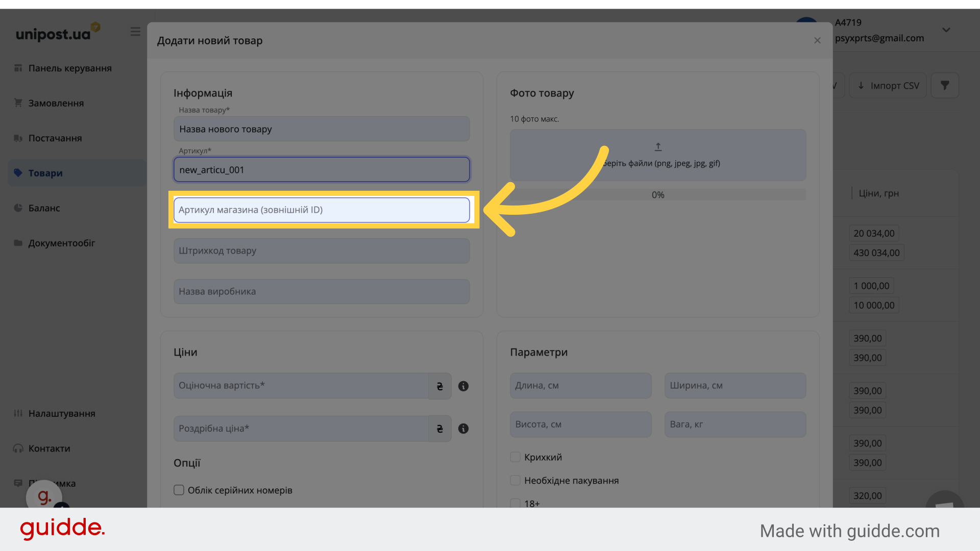
Task: Click the Замовлення cart icon
Action: pyautogui.click(x=18, y=103)
